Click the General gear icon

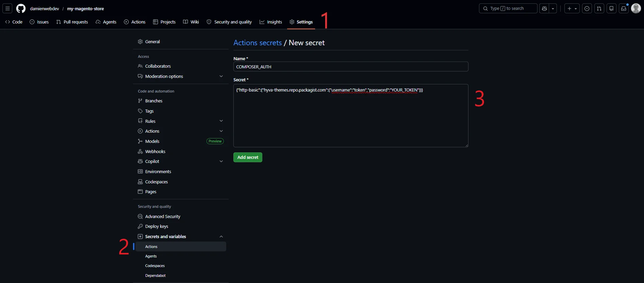click(140, 41)
